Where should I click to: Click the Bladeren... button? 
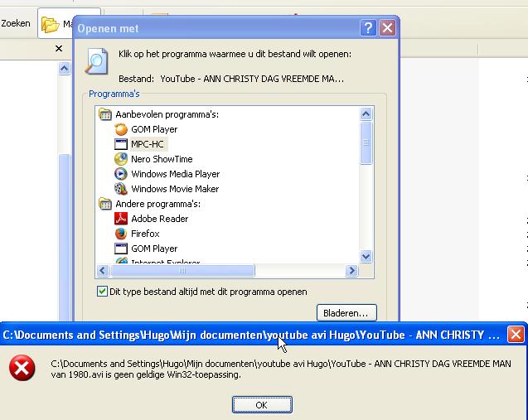pyautogui.click(x=346, y=313)
